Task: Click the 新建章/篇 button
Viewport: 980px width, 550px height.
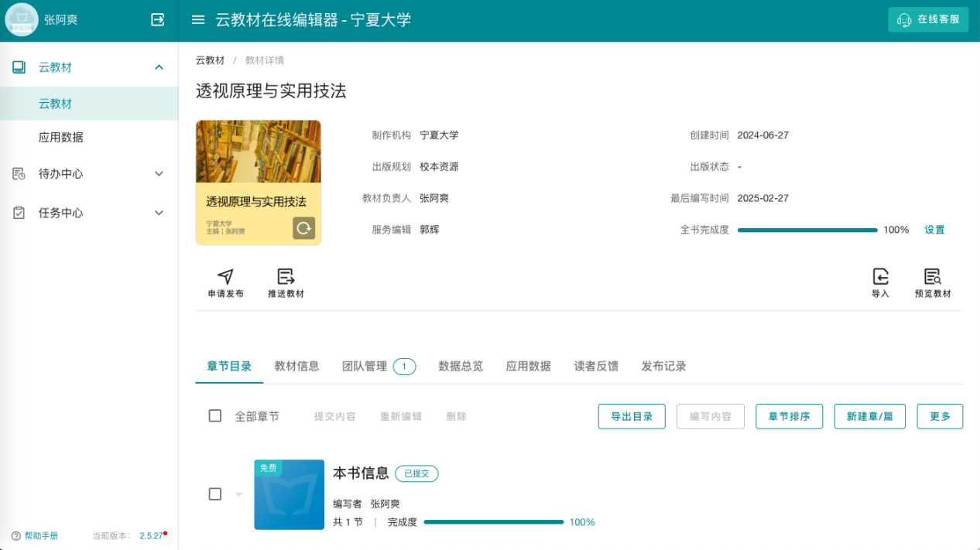Action: tap(869, 416)
